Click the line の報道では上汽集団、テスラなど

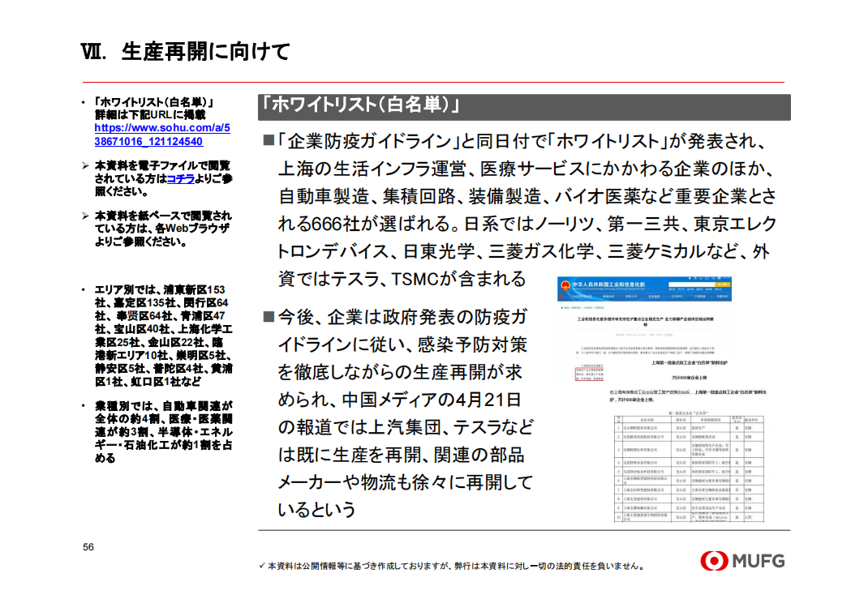coord(406,426)
